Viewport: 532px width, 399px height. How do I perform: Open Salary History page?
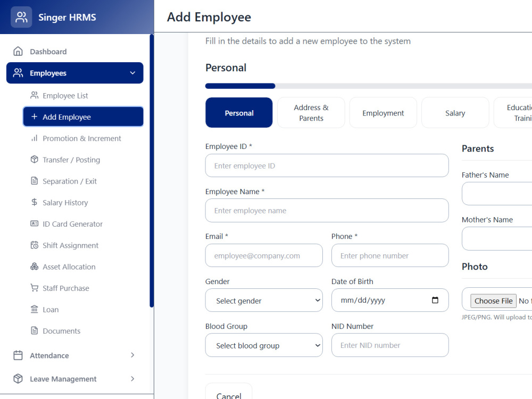coord(83,203)
